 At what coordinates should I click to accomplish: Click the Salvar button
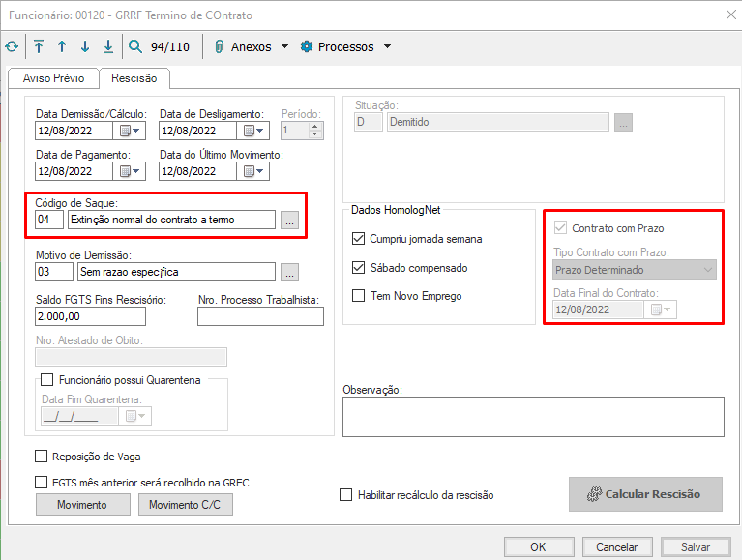[696, 547]
